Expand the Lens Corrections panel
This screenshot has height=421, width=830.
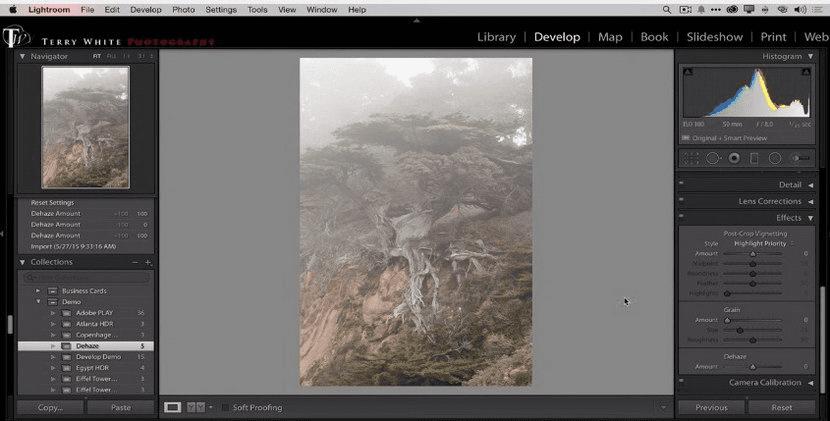click(810, 202)
